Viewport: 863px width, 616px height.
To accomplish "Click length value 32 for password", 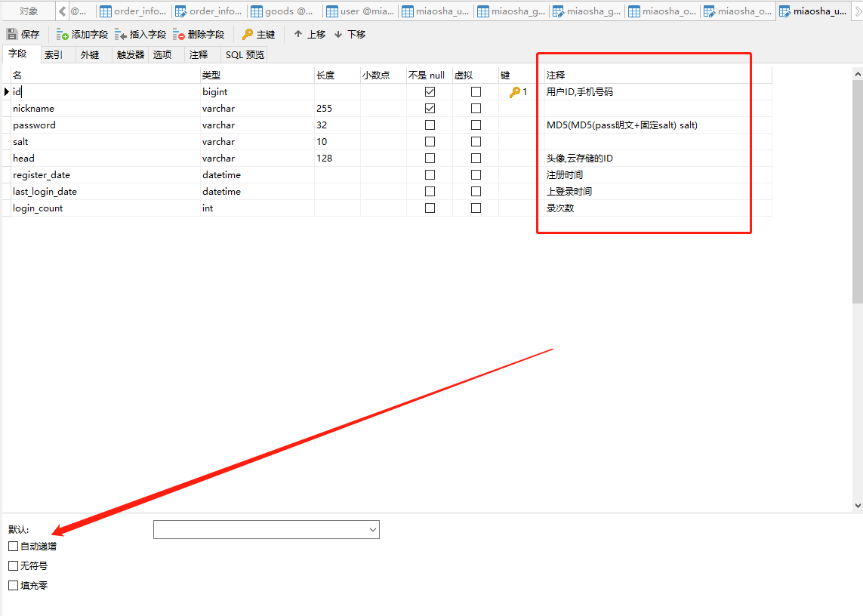I will (337, 125).
